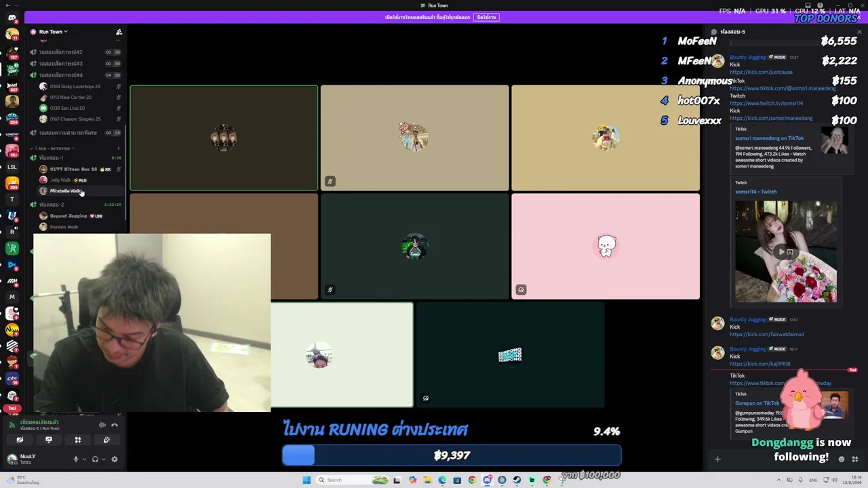This screenshot has height=488, width=868.
Task: Open the LONGTRY server icon
Action: tap(12, 134)
